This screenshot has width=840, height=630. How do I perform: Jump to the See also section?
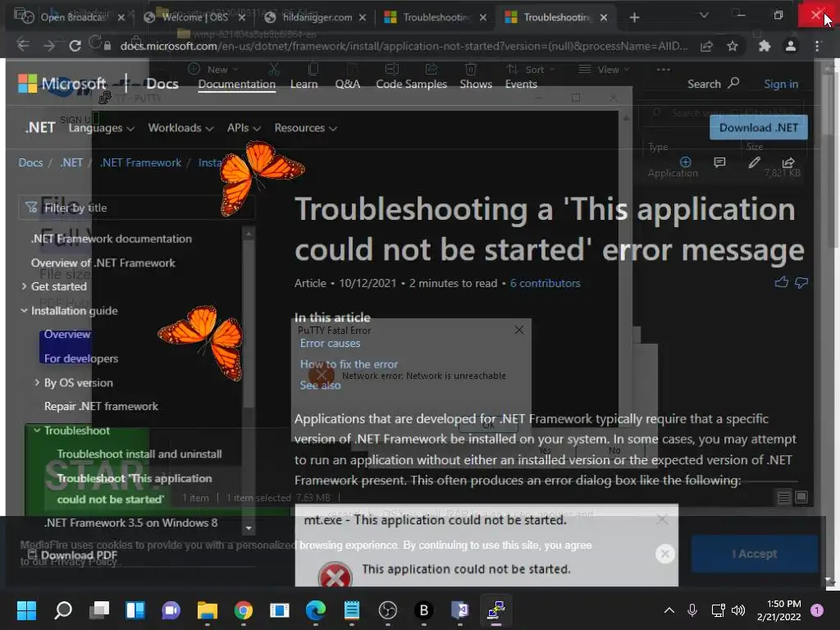[320, 386]
